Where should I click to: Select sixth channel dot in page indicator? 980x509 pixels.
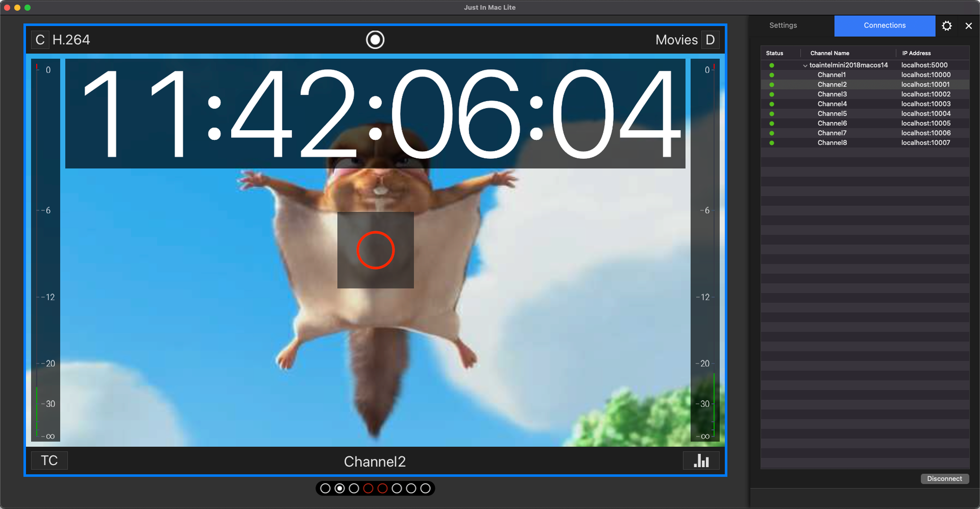(x=397, y=488)
